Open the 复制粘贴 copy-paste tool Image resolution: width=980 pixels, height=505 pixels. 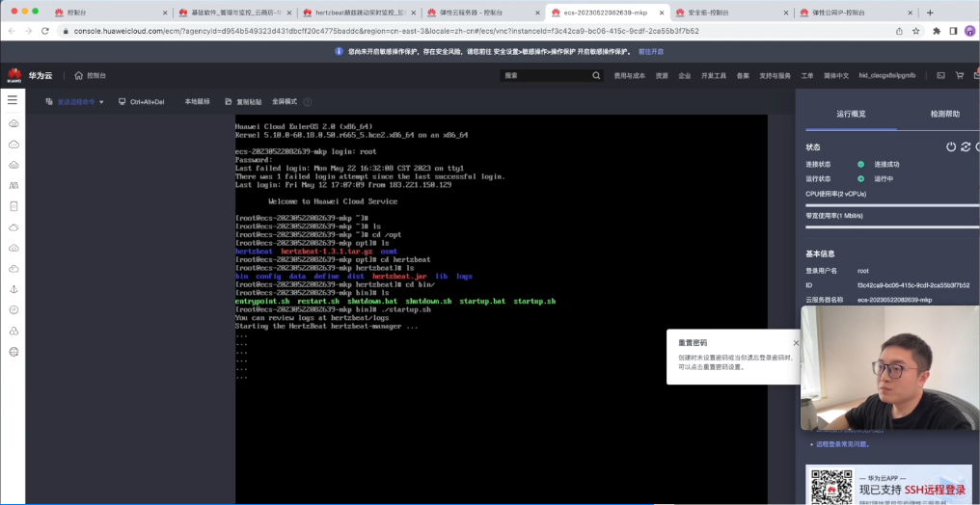click(x=243, y=102)
